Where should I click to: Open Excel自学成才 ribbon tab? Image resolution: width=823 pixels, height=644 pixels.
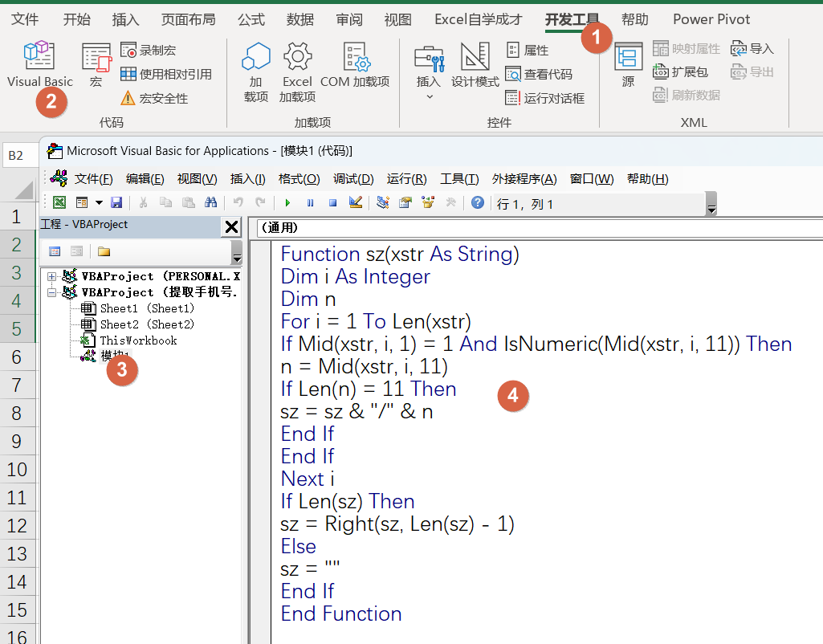click(479, 19)
